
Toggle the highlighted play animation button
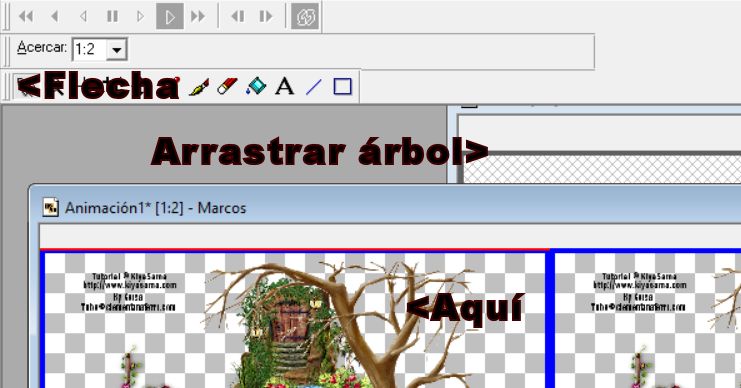point(170,17)
